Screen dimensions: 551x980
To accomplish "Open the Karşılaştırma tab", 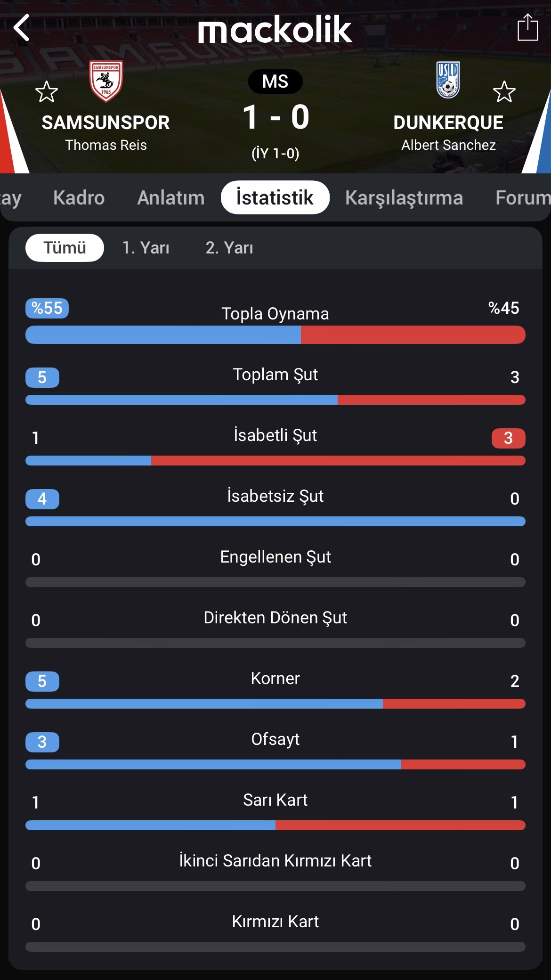I will 404,198.
